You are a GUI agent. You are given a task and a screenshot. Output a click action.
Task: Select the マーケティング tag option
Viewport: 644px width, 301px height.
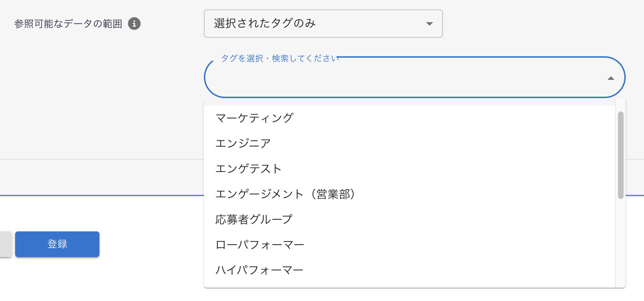tap(255, 118)
